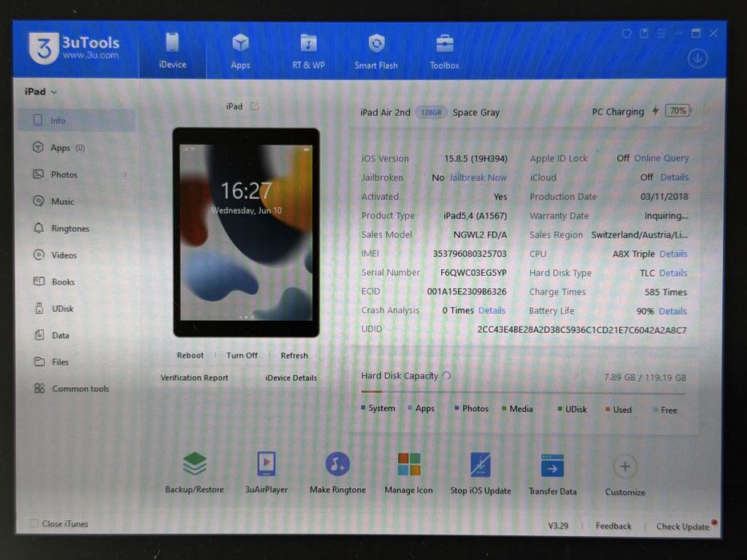This screenshot has height=560, width=747.
Task: Click the Feedback link
Action: (x=613, y=526)
